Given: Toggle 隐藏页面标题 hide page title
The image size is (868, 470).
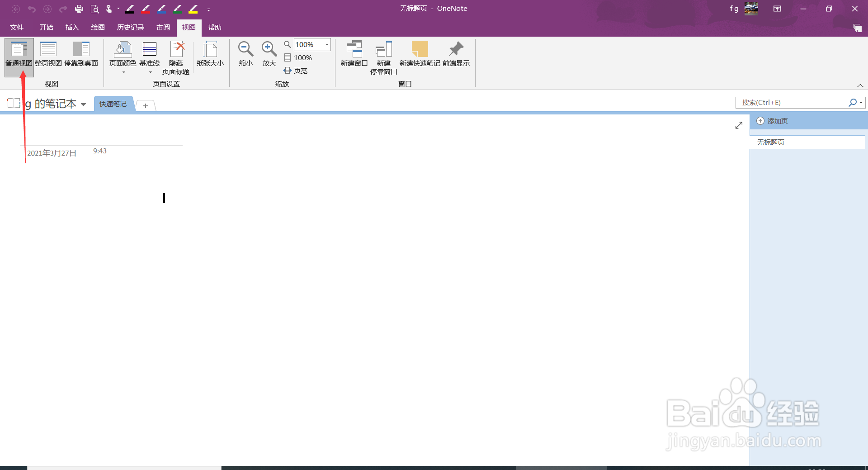Looking at the screenshot, I should 176,58.
